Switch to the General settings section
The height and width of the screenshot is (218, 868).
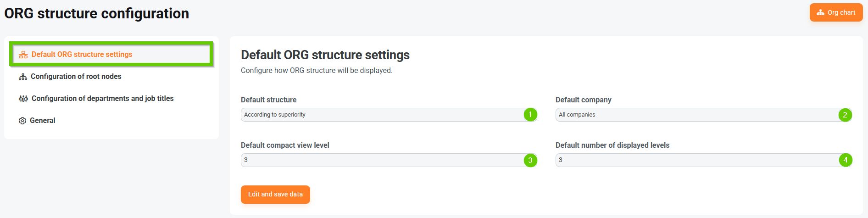(42, 121)
